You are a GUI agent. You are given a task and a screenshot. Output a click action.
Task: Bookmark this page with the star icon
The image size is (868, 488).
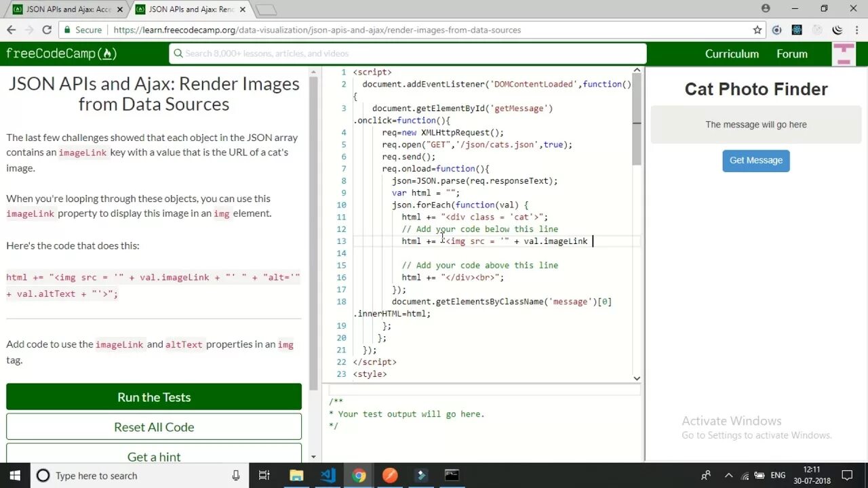tap(757, 30)
